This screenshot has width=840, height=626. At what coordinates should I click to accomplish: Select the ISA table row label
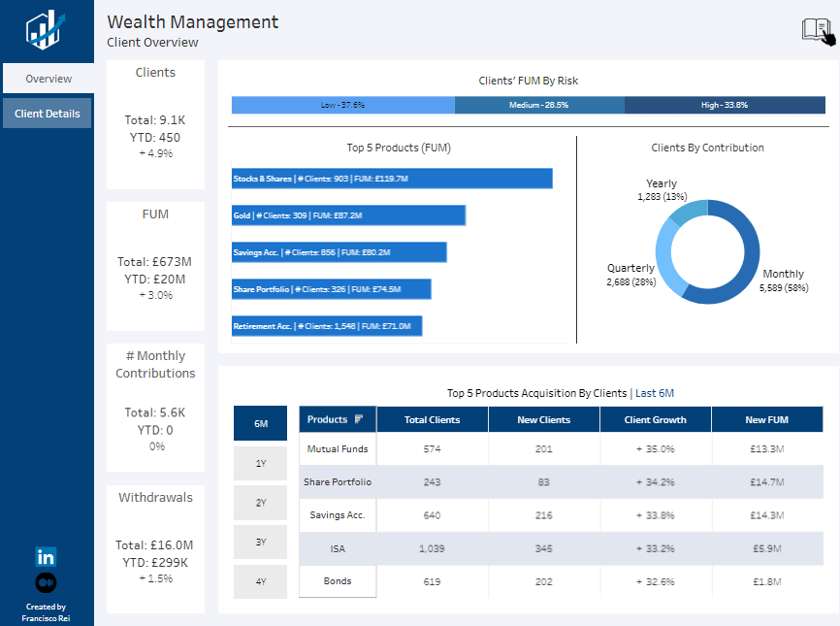tap(338, 548)
